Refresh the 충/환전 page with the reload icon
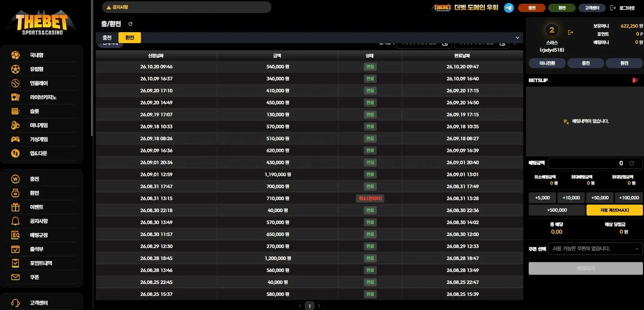 click(x=130, y=24)
